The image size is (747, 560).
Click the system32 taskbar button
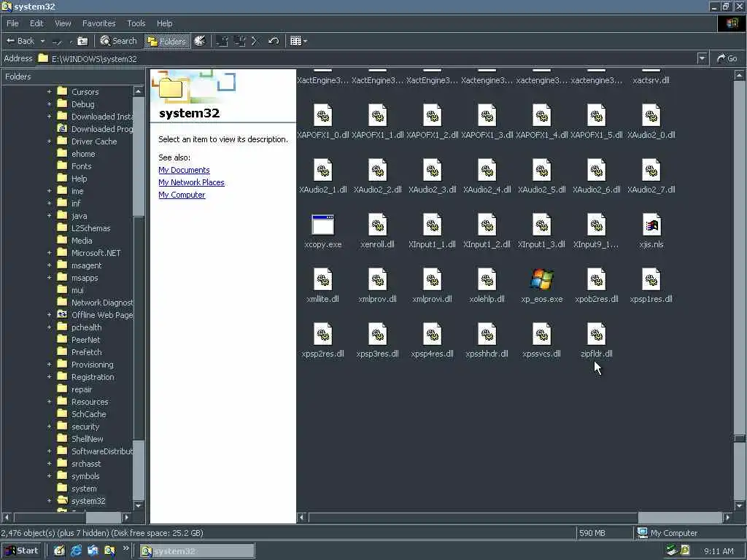(197, 551)
